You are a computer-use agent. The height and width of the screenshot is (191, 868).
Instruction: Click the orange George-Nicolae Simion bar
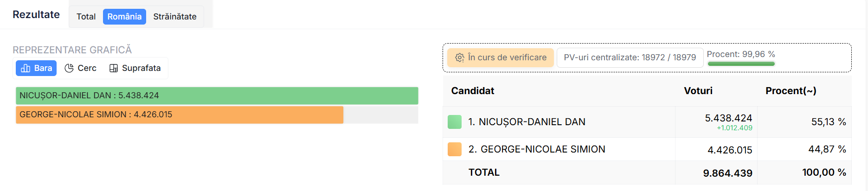(180, 115)
